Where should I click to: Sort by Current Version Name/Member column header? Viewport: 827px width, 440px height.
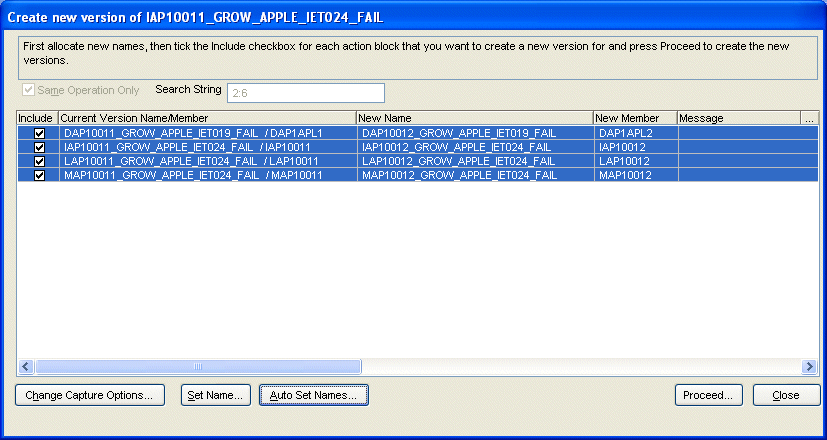point(207,118)
